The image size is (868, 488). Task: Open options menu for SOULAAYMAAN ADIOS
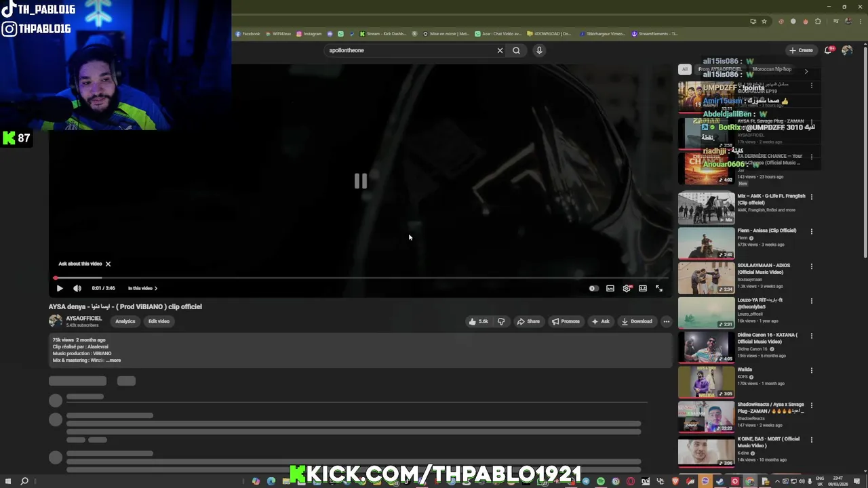(812, 266)
